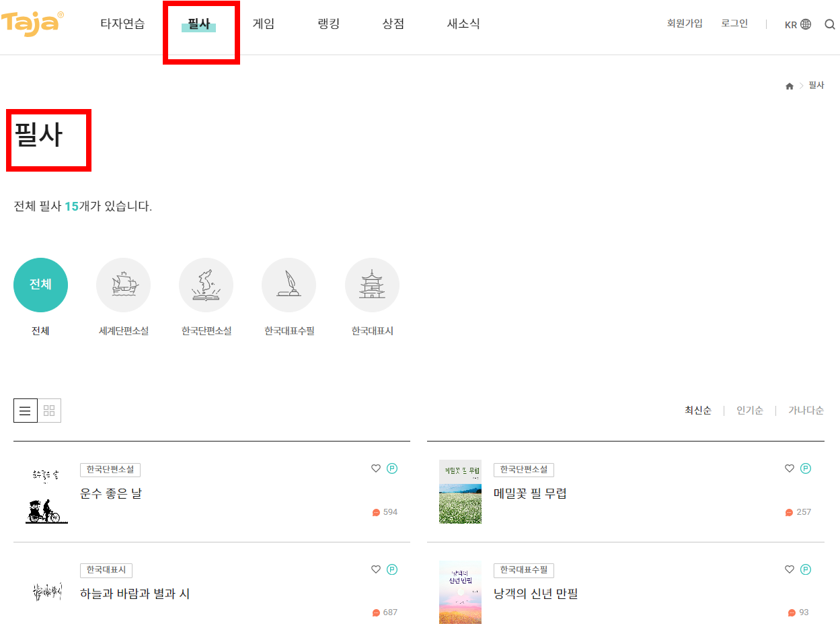This screenshot has width=840, height=634.
Task: Switch to the 게임 tab
Action: [263, 24]
